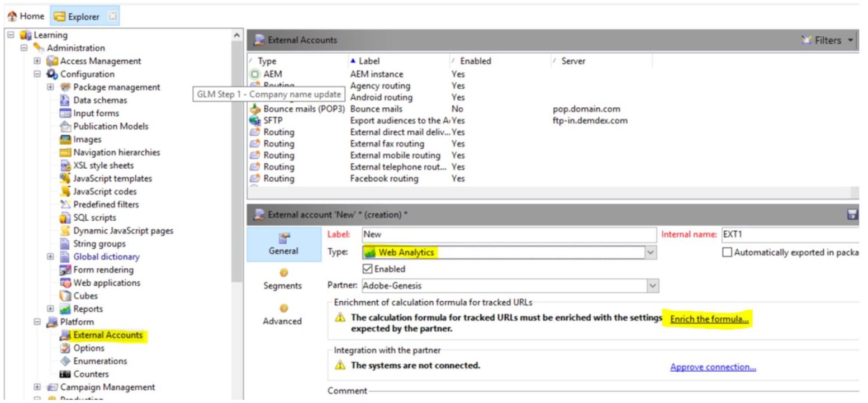The width and height of the screenshot is (868, 403).
Task: Click the AEM instance type icon
Action: click(x=254, y=74)
